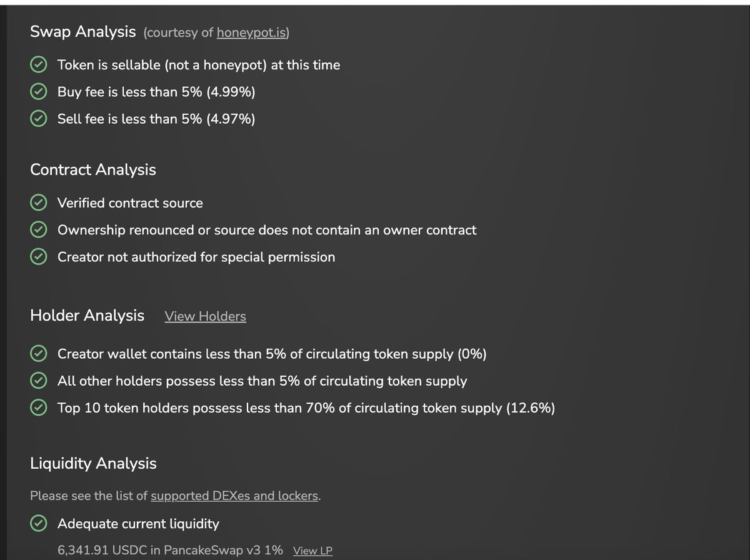This screenshot has height=560, width=750.
Task: Click the check icon next to Sell fee
Action: point(39,118)
